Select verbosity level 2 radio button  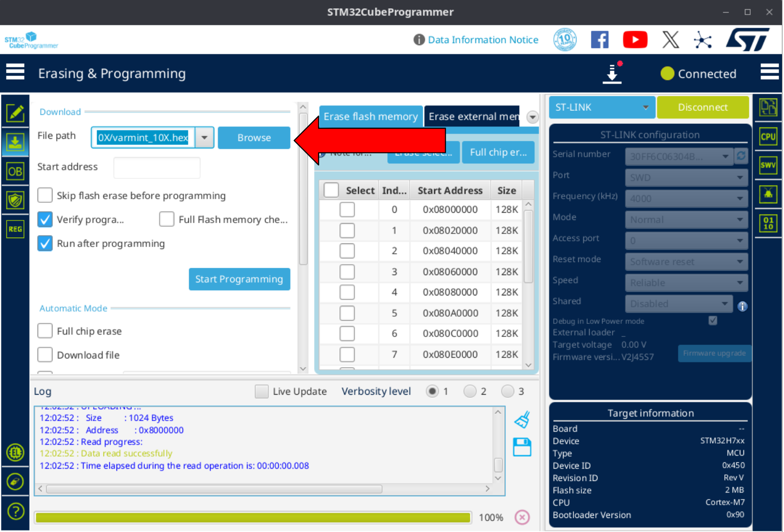click(x=470, y=391)
